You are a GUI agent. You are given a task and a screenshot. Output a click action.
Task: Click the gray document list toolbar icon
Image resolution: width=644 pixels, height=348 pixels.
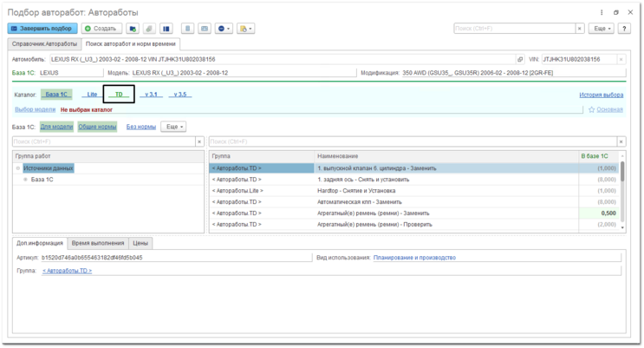pyautogui.click(x=188, y=29)
